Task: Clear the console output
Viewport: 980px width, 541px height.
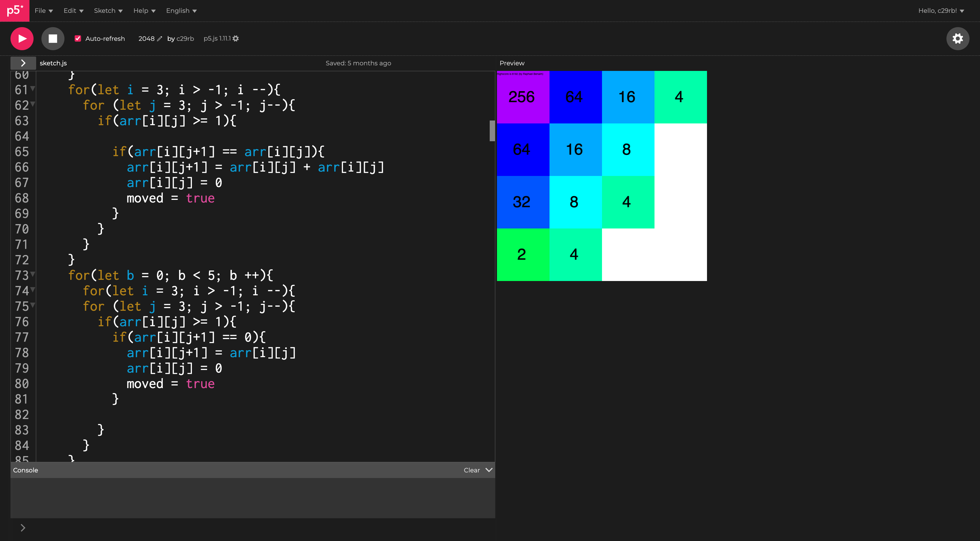Action: click(472, 470)
